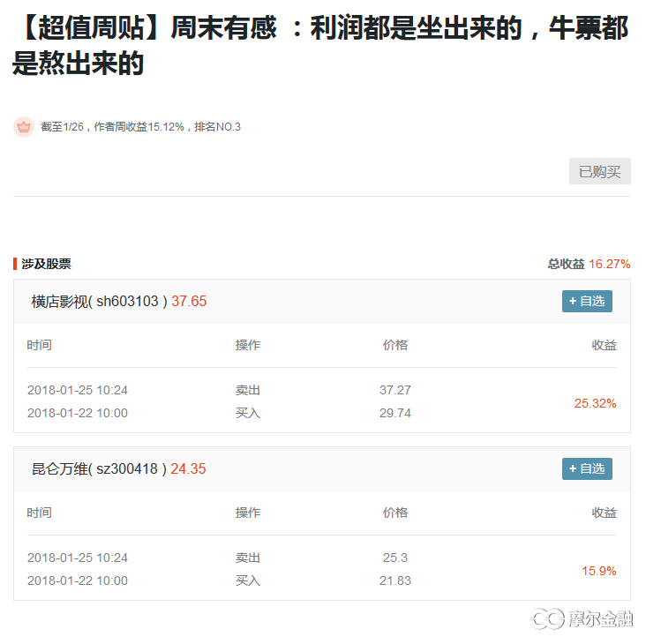This screenshot has width=646, height=644.
Task: Click 昆仑万维 buy time 2018-01-22 10:00
Action: click(x=78, y=580)
